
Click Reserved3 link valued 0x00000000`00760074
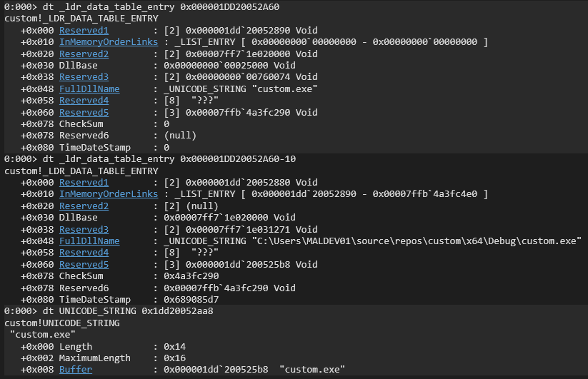84,77
